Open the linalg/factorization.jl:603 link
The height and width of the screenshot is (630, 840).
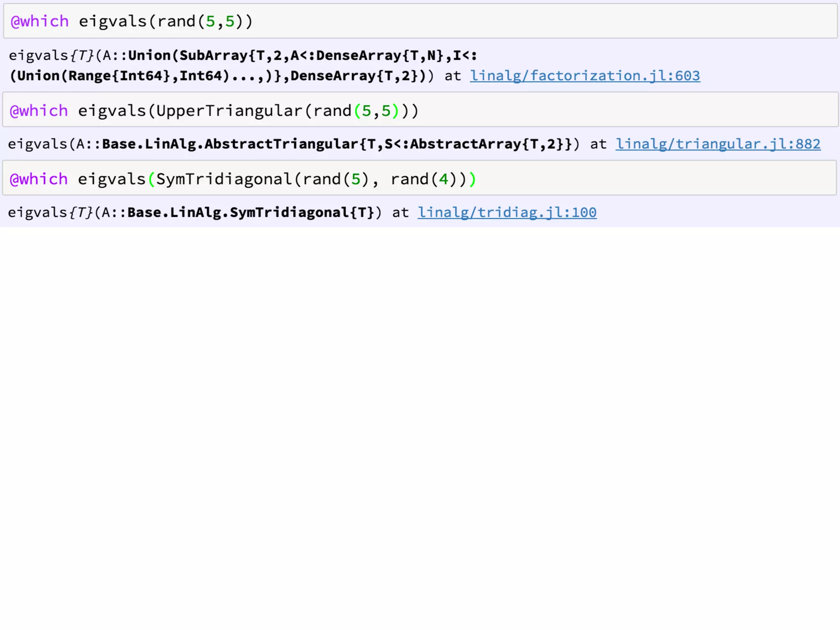(585, 76)
